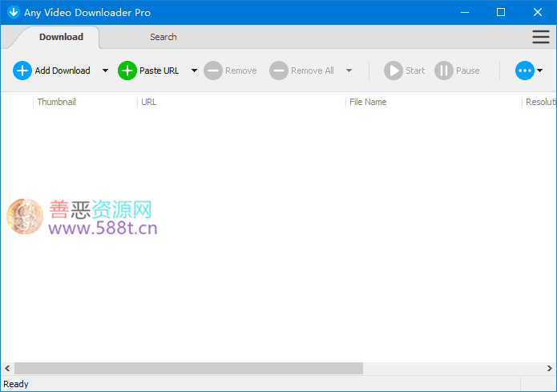Click the green Paste URL plus icon
The width and height of the screenshot is (557, 392).
click(x=127, y=71)
